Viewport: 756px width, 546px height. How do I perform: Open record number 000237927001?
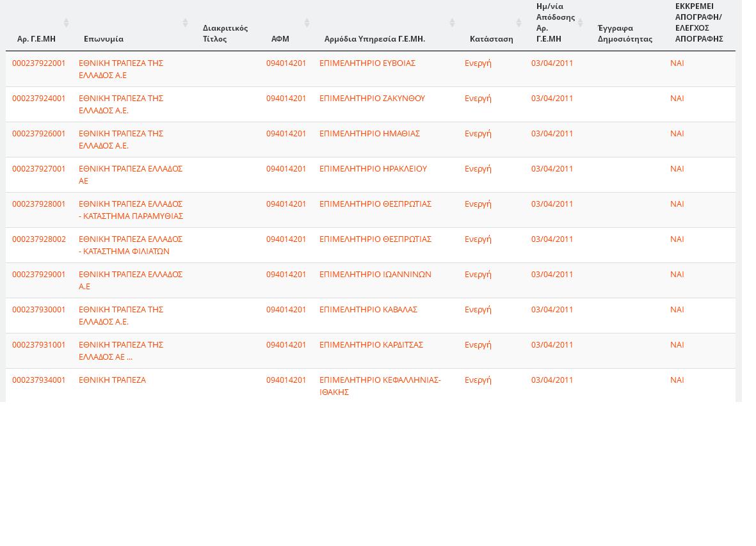pos(38,169)
